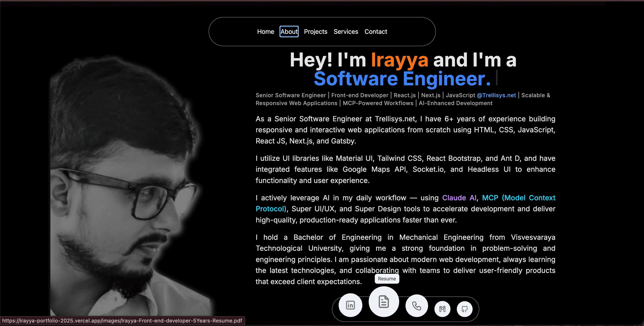
Task: Navigate to Services section
Action: (346, 32)
